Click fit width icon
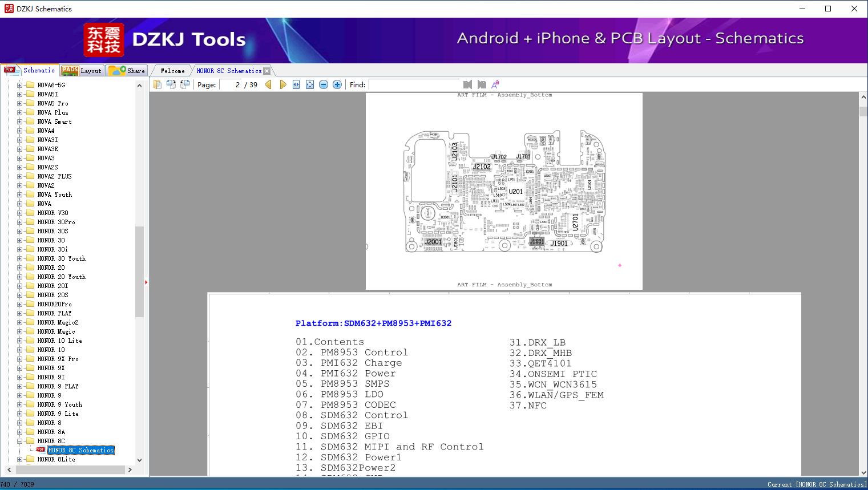Screen dimensions: 868x490 (x=296, y=84)
